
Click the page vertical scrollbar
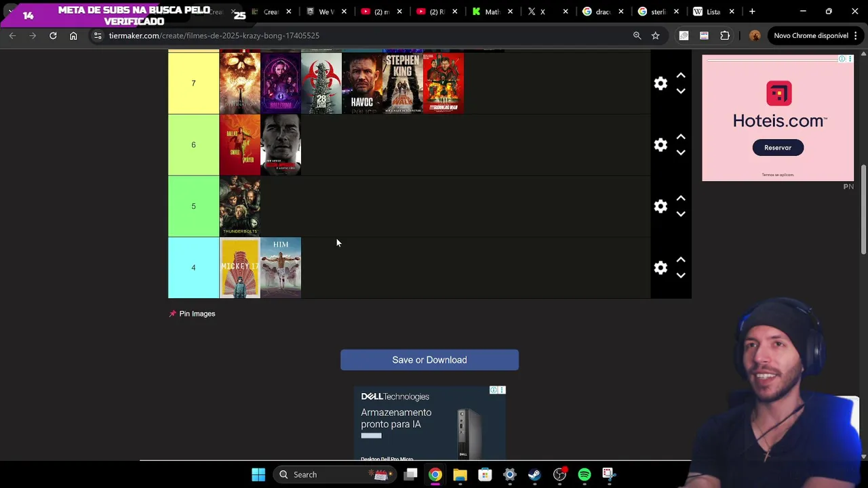pos(863,210)
